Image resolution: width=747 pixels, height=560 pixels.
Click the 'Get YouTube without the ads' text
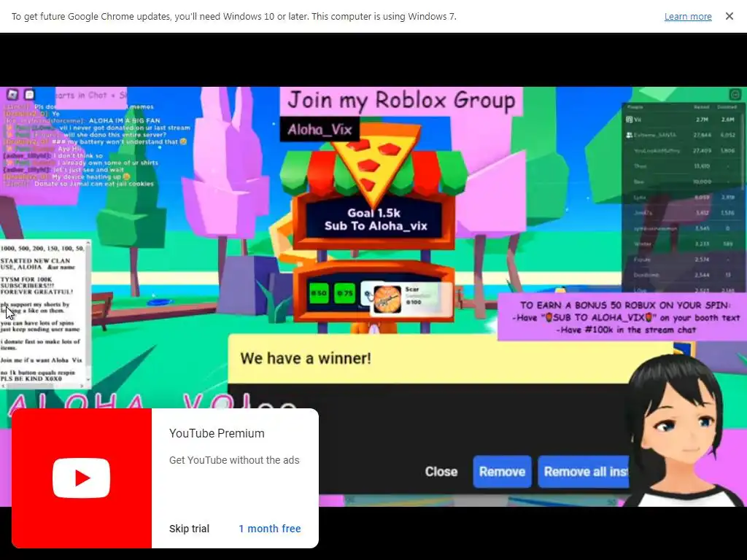tap(234, 460)
